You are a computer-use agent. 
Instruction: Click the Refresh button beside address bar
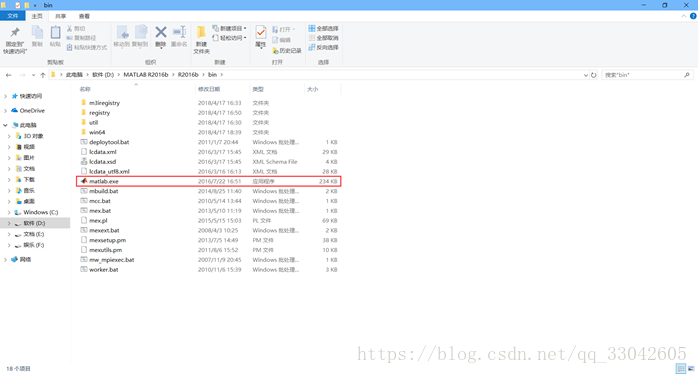[593, 75]
